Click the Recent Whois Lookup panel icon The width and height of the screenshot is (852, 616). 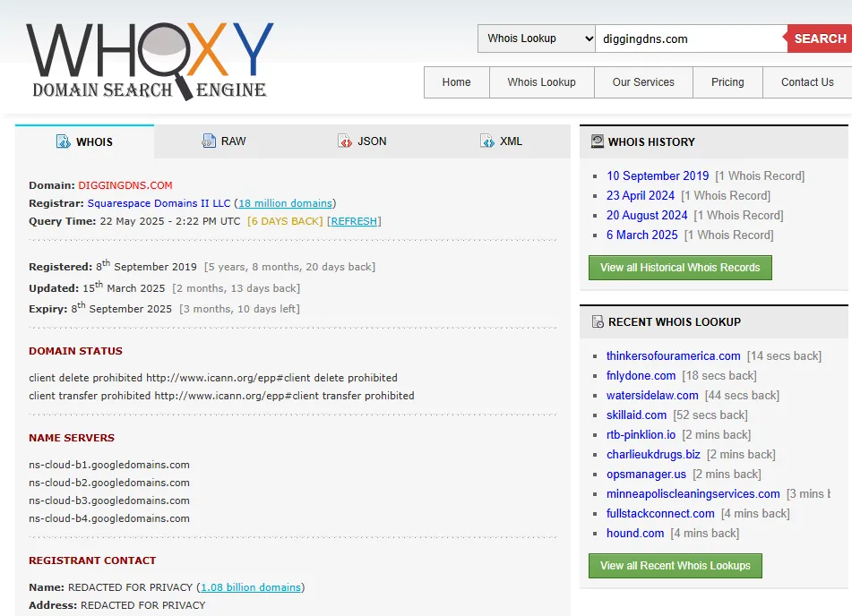[x=598, y=321]
